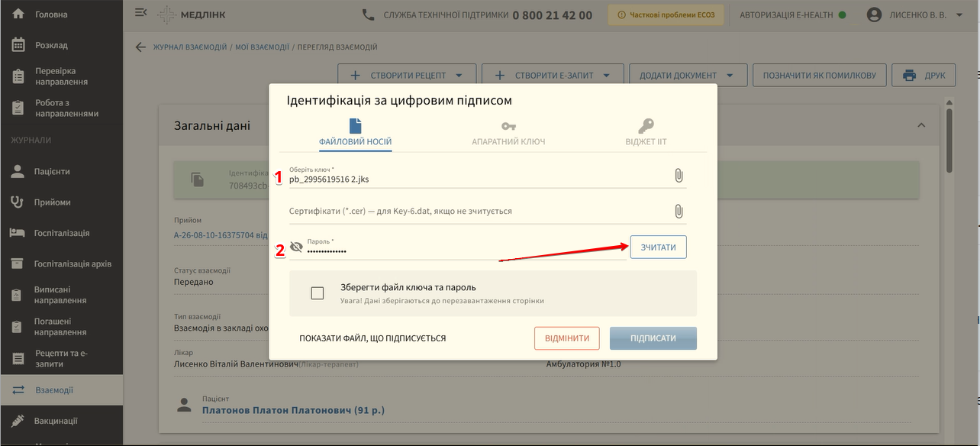The height and width of the screenshot is (446, 980).
Task: Click the page vertical scrollbar
Action: 949,140
